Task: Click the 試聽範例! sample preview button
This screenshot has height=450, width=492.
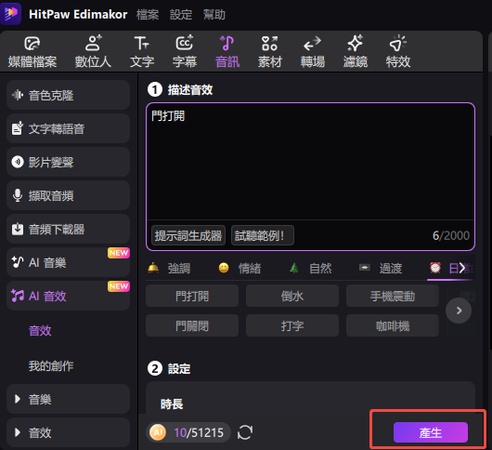Action: coord(262,235)
